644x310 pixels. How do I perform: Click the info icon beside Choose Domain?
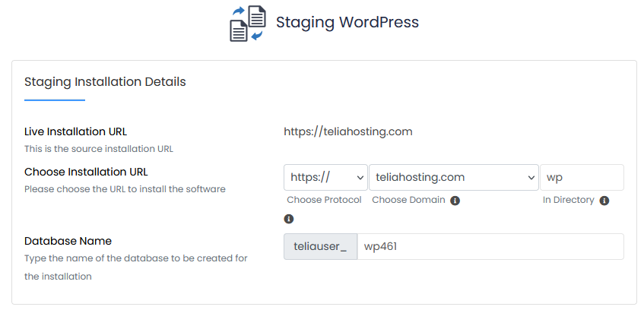[x=455, y=201]
